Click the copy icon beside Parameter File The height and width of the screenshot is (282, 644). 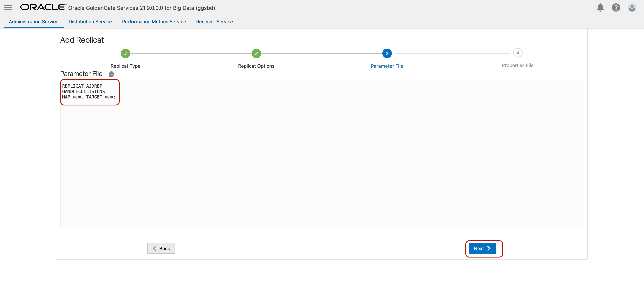(111, 74)
